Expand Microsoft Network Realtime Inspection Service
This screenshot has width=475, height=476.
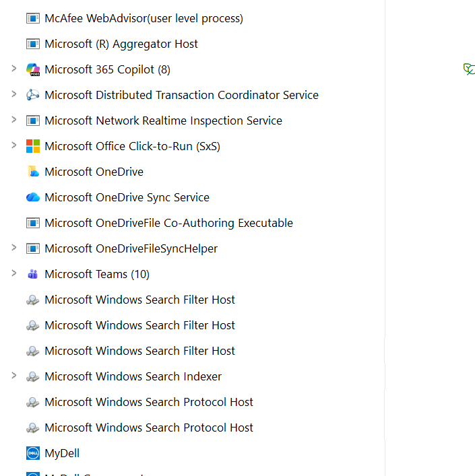coord(13,120)
